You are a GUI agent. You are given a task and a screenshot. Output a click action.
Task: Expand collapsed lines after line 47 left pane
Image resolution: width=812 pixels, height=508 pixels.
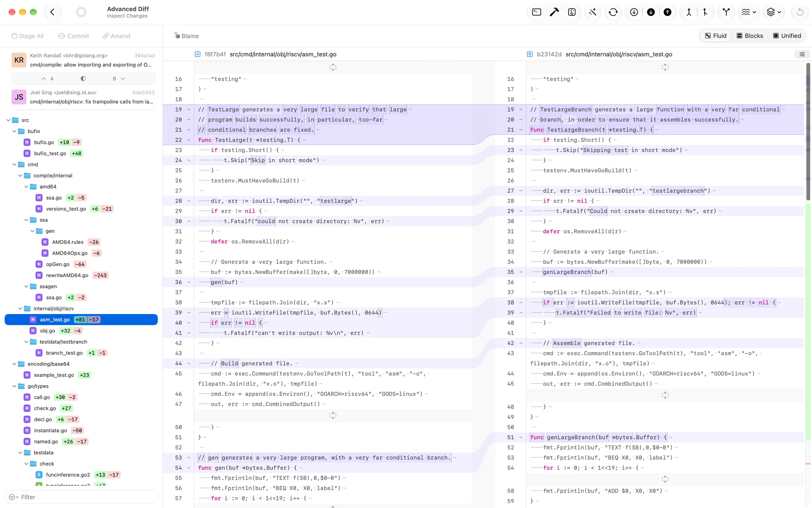333,416
